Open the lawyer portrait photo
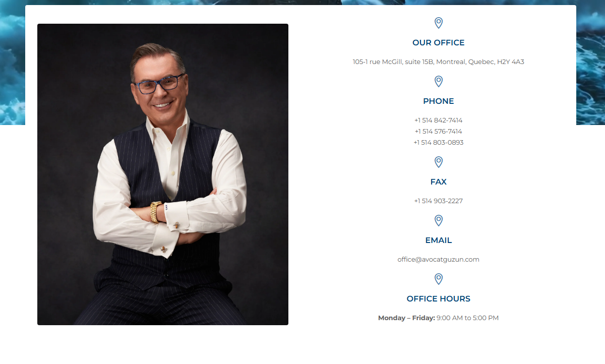The height and width of the screenshot is (364, 605). click(163, 174)
